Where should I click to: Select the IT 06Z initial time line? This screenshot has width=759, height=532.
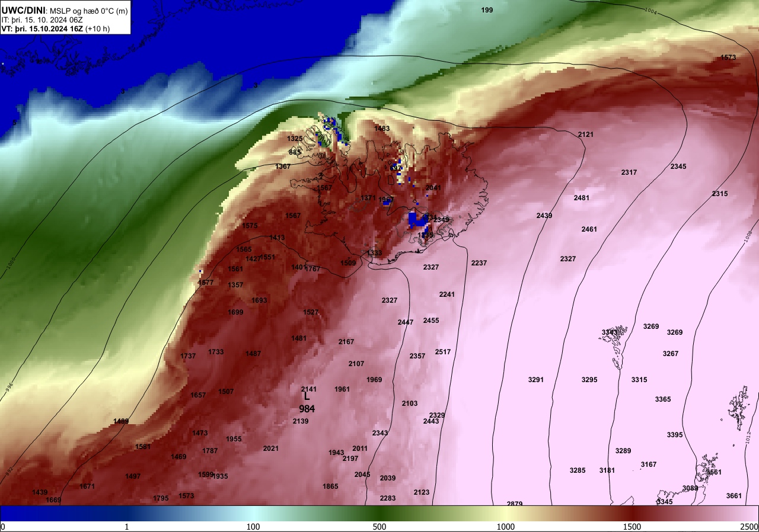click(x=42, y=20)
